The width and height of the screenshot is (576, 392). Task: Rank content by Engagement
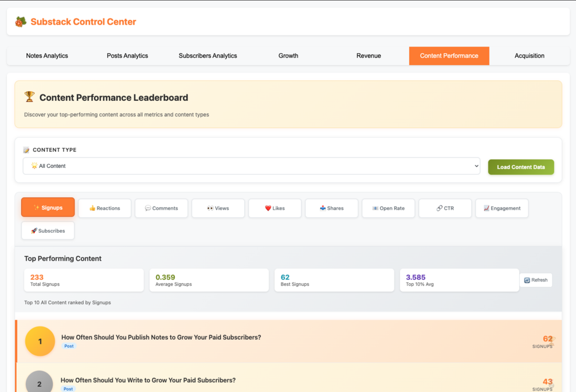[x=502, y=208]
